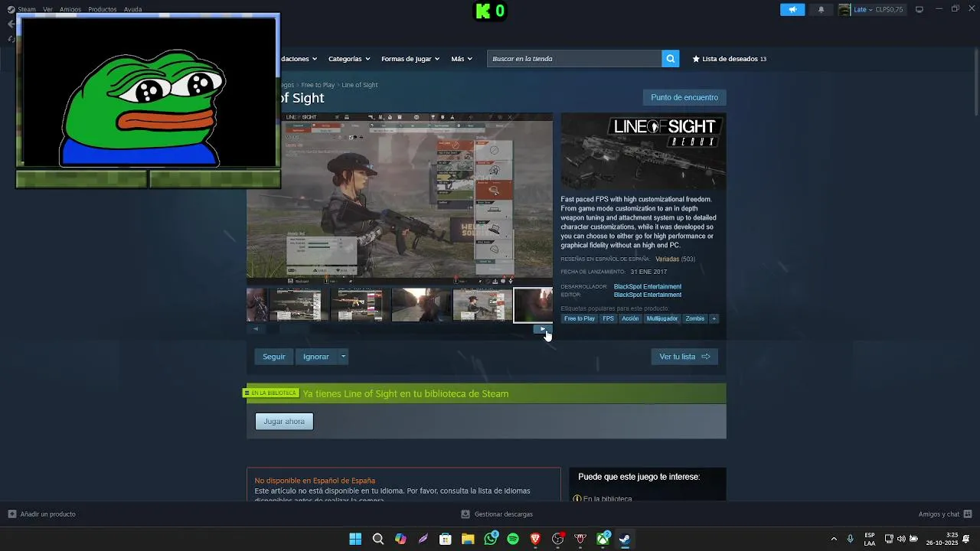Click the wishlist star icon

[x=696, y=59]
